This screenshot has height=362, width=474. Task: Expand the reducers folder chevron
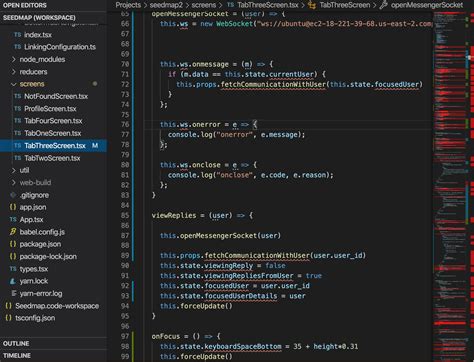[x=13, y=72]
